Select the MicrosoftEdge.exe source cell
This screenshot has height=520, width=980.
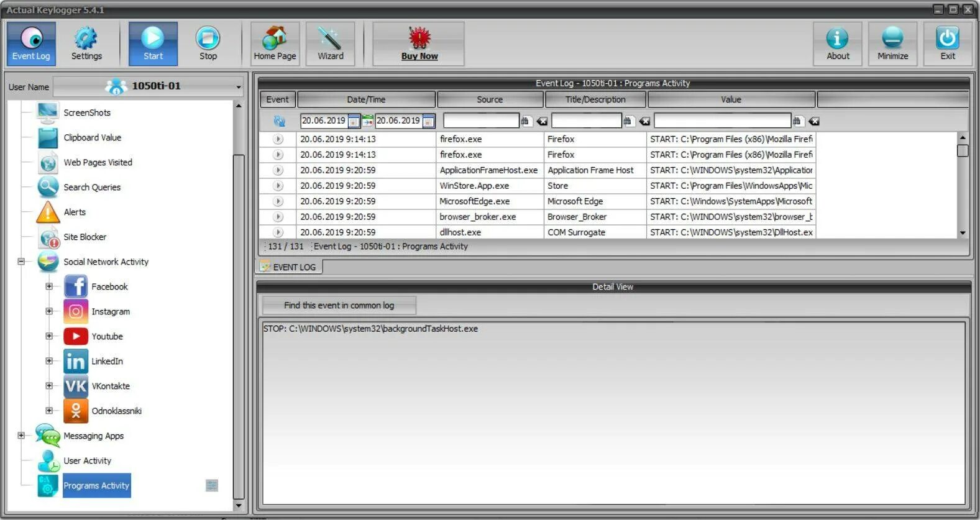pos(490,201)
